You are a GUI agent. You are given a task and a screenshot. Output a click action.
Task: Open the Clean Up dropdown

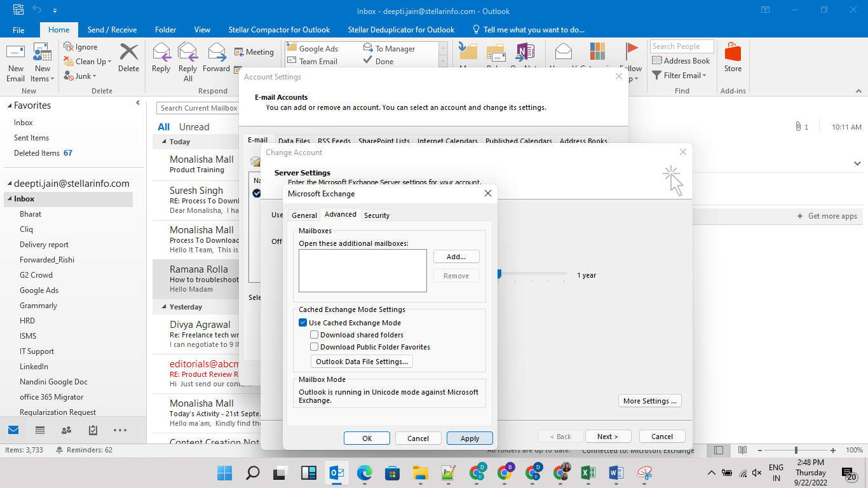pos(88,62)
